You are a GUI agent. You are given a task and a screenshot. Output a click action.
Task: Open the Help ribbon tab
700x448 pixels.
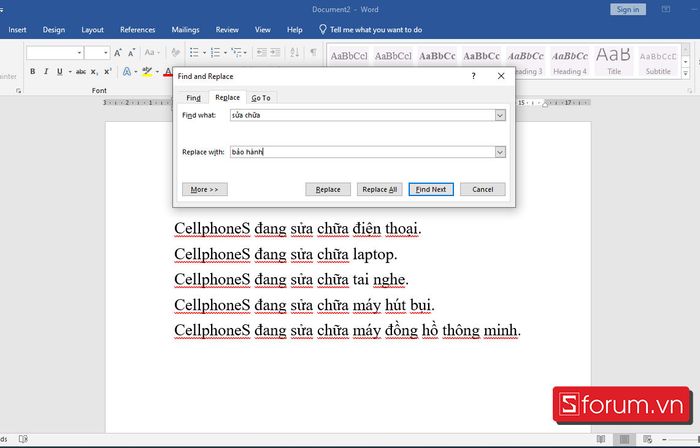[x=295, y=30]
